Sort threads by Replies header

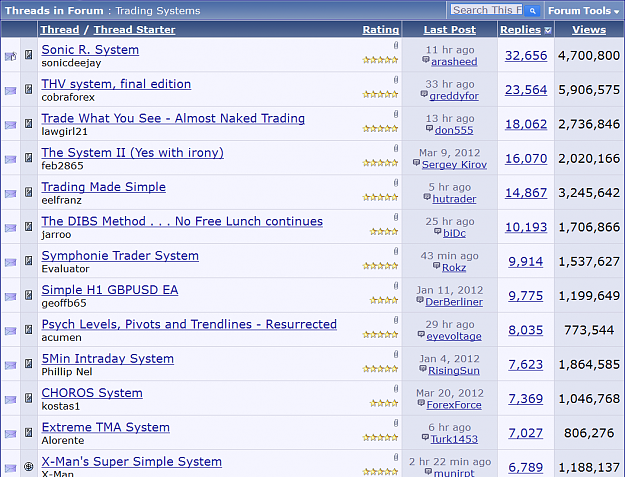click(x=521, y=29)
